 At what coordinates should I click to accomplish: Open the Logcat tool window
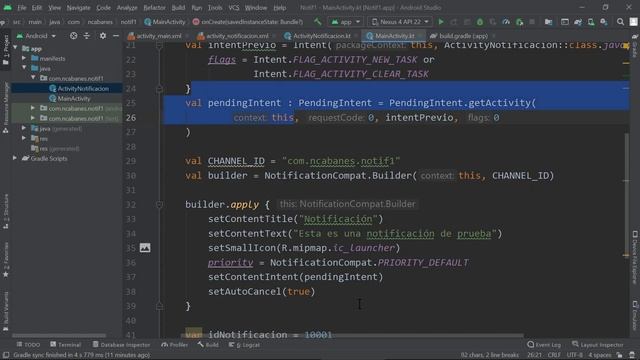(x=244, y=345)
